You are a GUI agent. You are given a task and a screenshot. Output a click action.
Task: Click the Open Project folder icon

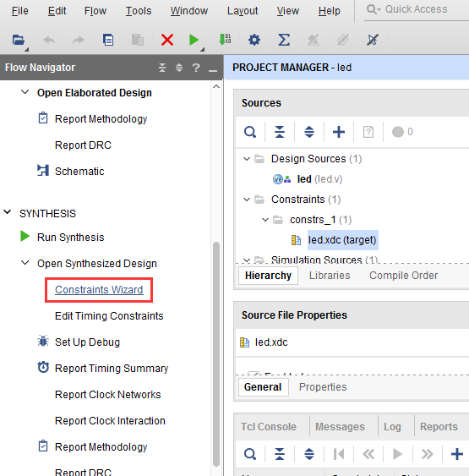(x=19, y=40)
